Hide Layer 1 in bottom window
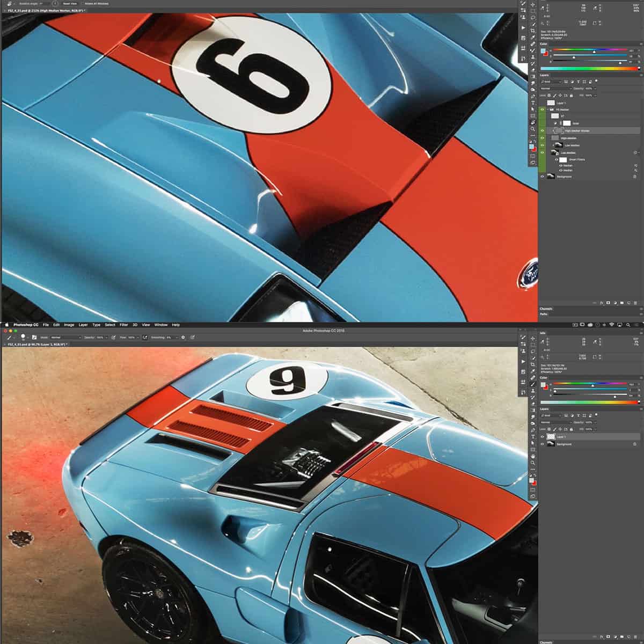Image resolution: width=644 pixels, height=644 pixels. tap(542, 437)
